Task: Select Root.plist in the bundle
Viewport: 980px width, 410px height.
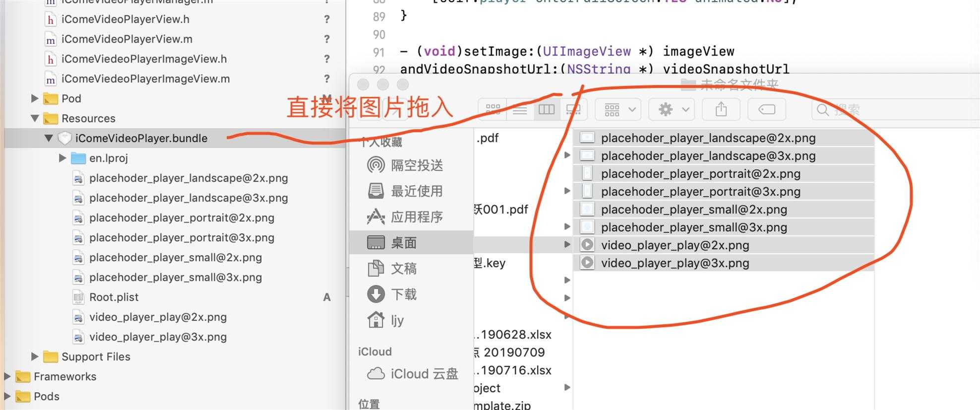Action: tap(114, 297)
